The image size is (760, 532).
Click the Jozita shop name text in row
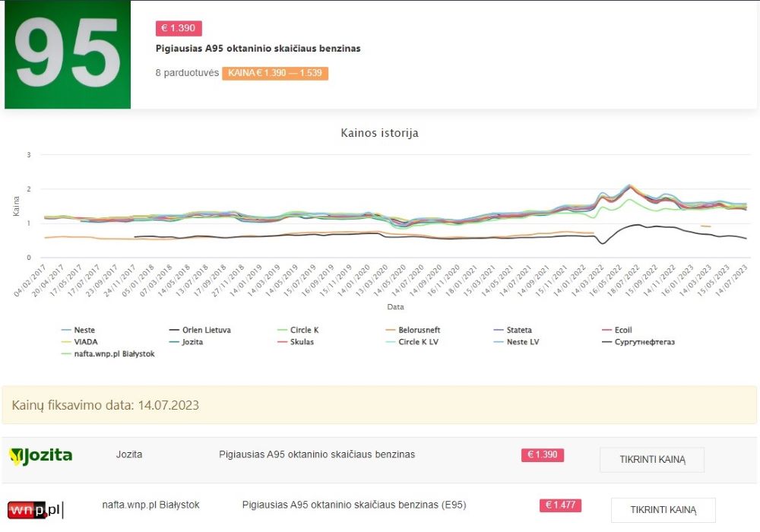pos(129,454)
